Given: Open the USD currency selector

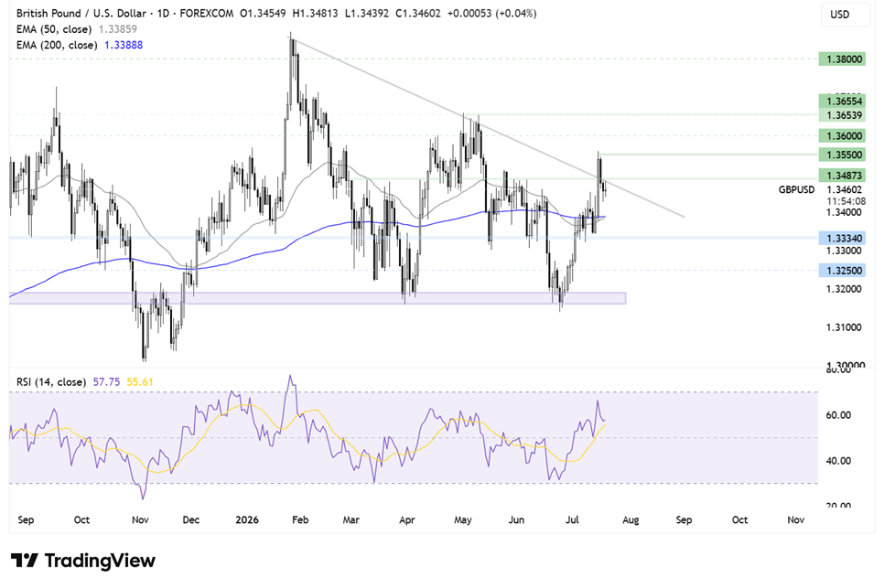Looking at the screenshot, I should click(x=845, y=14).
